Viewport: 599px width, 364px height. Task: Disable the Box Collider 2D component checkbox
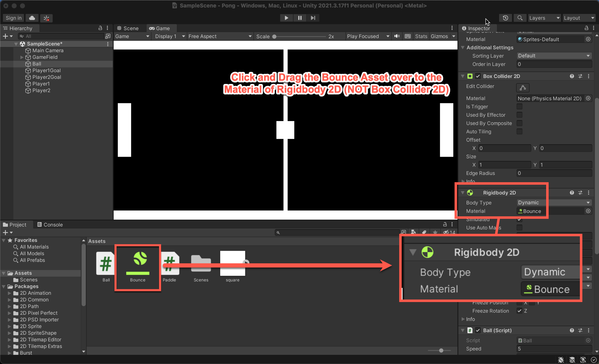[x=478, y=76]
